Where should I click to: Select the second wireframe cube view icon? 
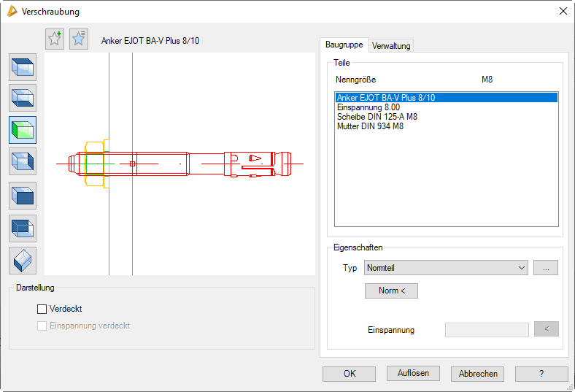(x=23, y=98)
